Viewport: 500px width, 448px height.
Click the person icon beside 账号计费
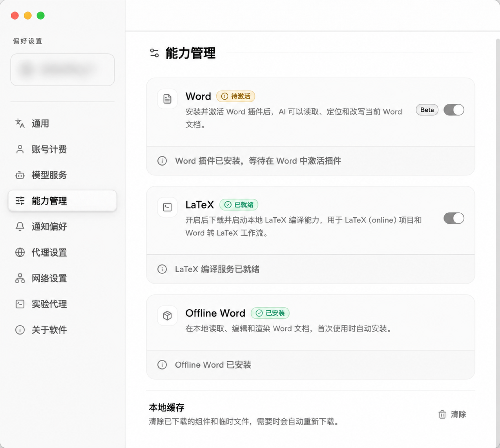point(20,149)
